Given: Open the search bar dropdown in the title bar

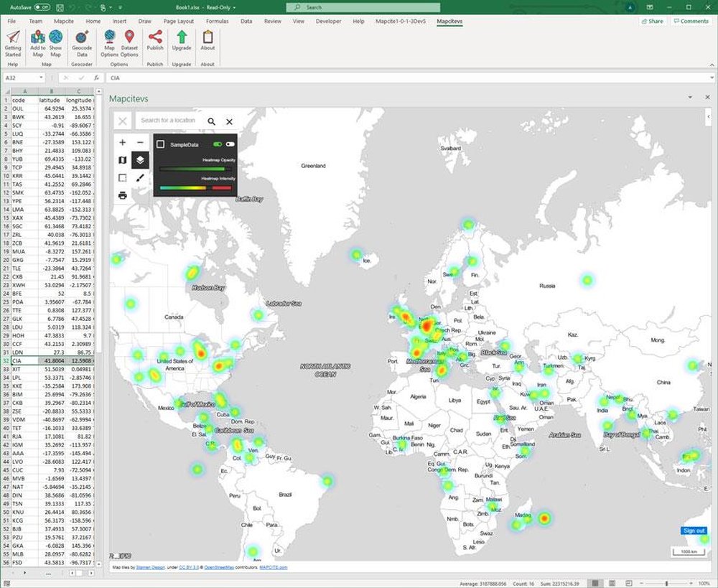Looking at the screenshot, I should pyautogui.click(x=363, y=7).
